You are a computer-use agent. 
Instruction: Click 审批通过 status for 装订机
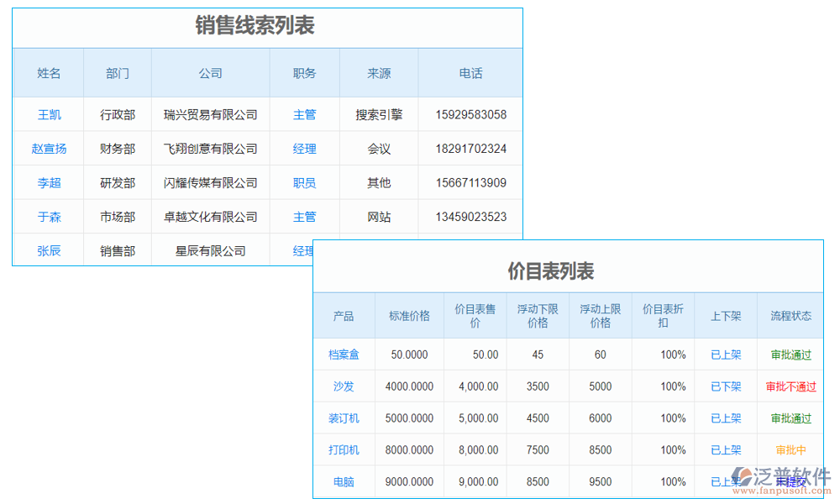[x=790, y=418]
